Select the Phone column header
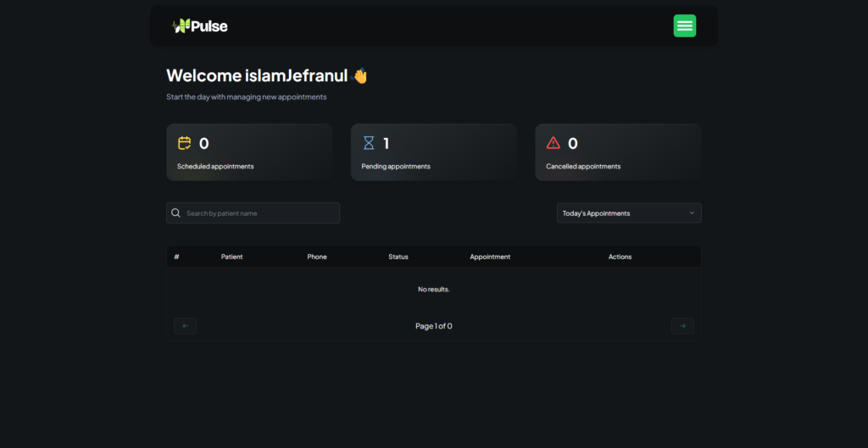Viewport: 868px width, 448px height. tap(317, 257)
